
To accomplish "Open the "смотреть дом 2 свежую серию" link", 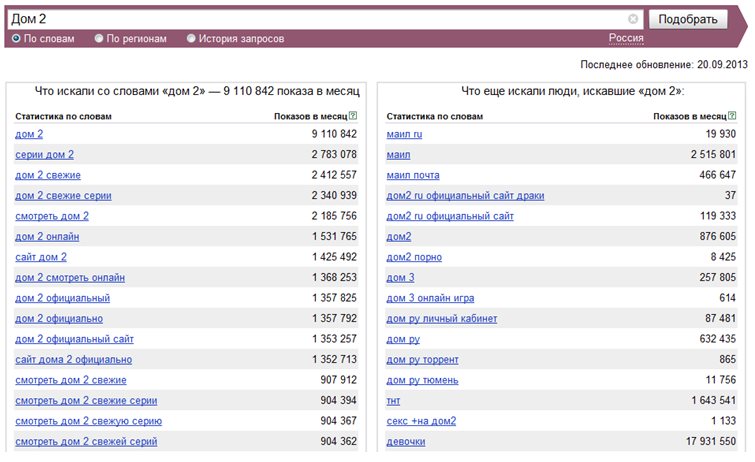I will click(x=89, y=421).
